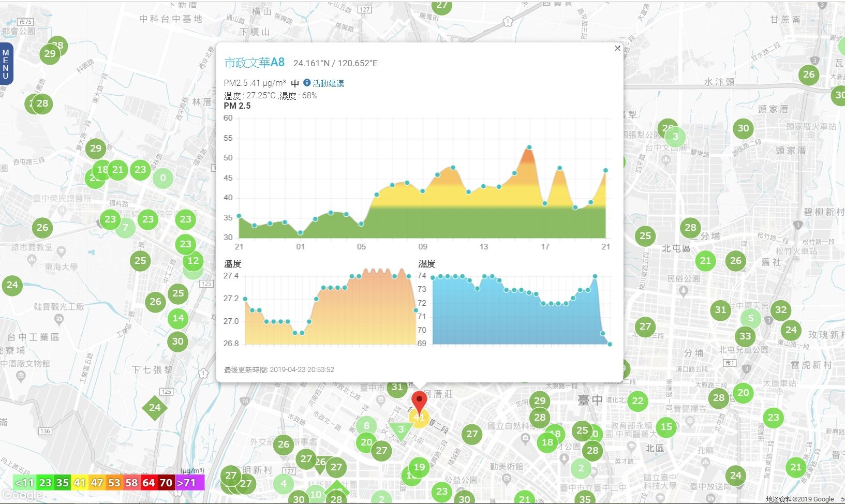Click the coordinates text 24.161°N / 120.652°E
The height and width of the screenshot is (504, 845).
coord(335,63)
